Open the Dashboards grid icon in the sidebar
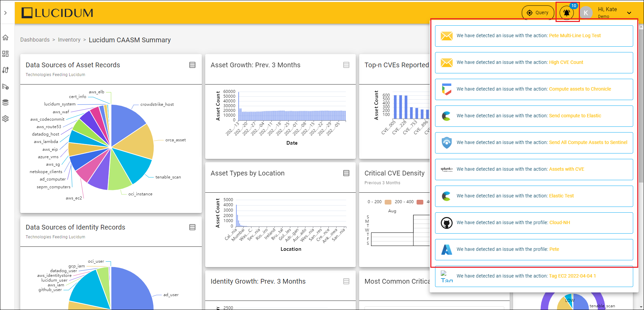The image size is (644, 310). click(x=5, y=54)
